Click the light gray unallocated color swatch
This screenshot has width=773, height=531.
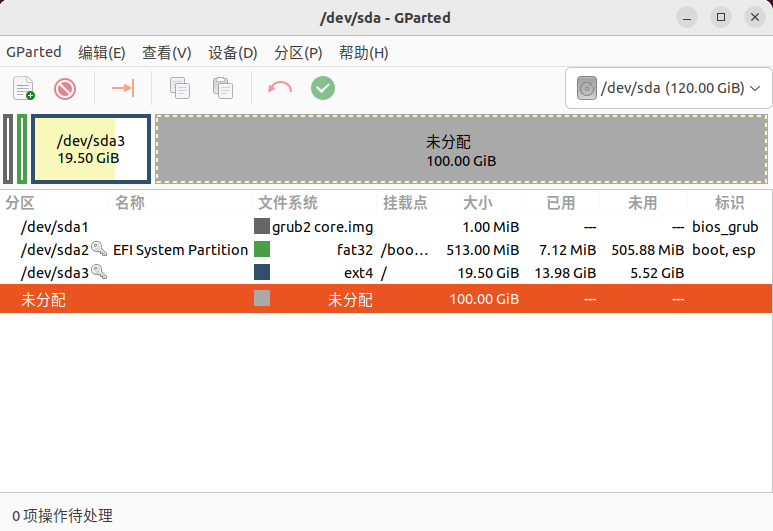[x=262, y=298]
